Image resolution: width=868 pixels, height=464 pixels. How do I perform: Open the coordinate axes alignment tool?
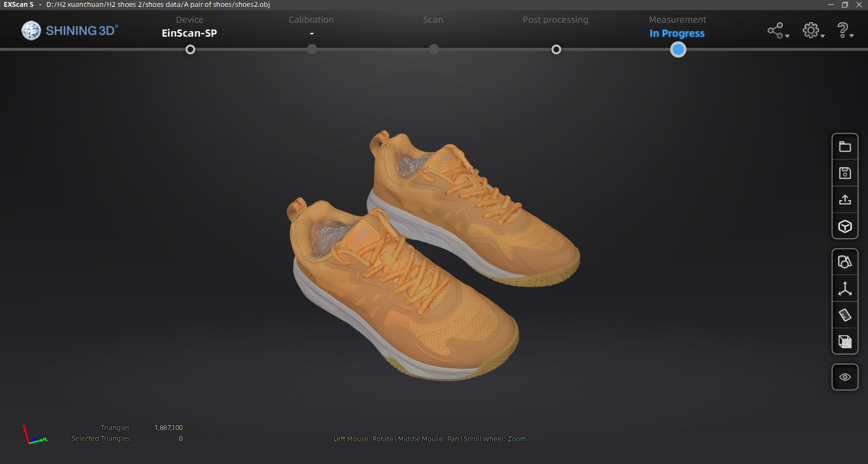click(845, 289)
